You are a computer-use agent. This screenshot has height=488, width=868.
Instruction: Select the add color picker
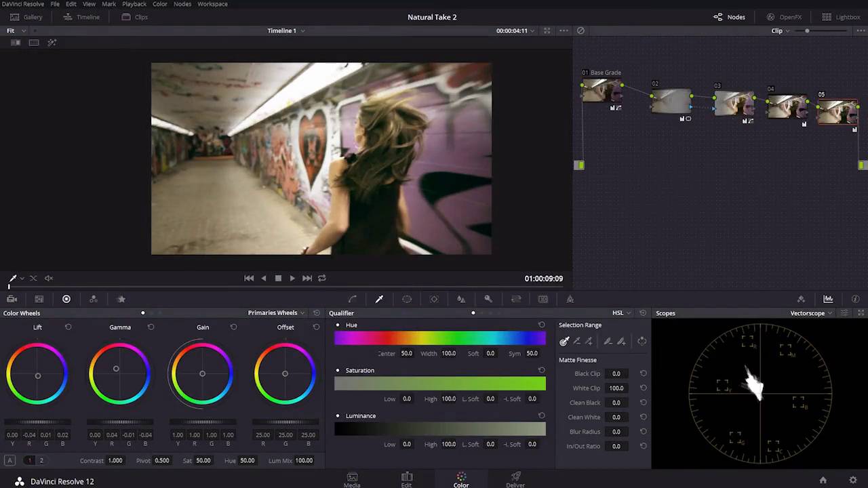tap(589, 342)
